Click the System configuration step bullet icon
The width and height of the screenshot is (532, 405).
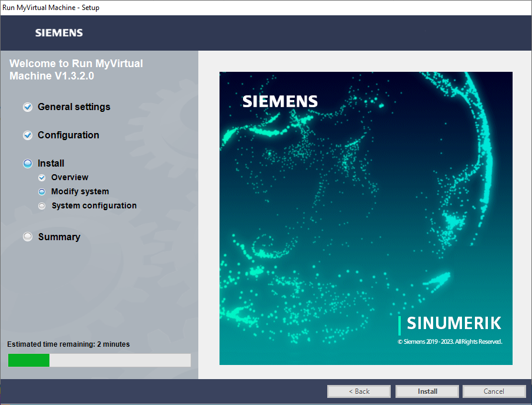[42, 206]
